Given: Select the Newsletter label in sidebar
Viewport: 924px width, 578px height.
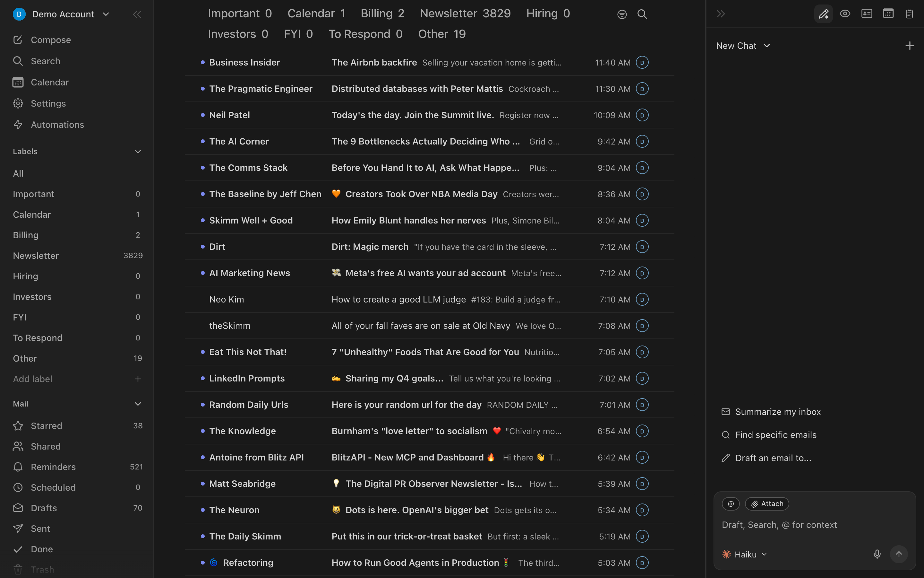Looking at the screenshot, I should [78, 255].
